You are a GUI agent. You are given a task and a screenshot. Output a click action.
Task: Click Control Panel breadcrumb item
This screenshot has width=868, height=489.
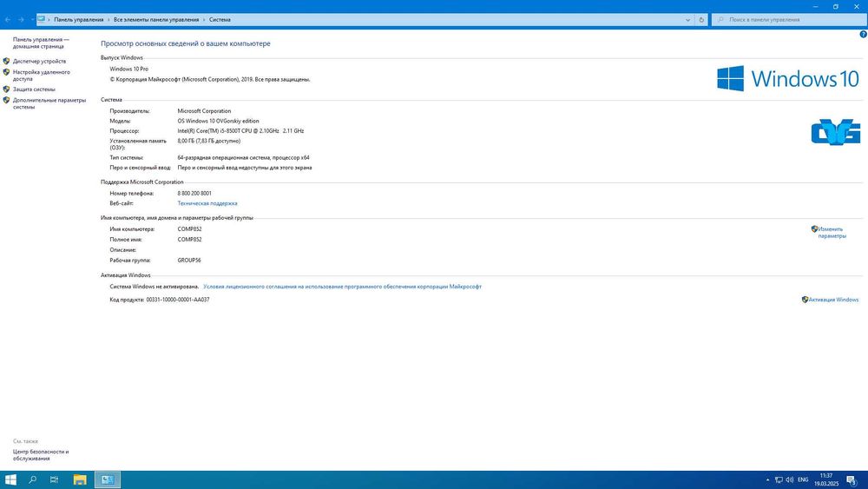79,19
